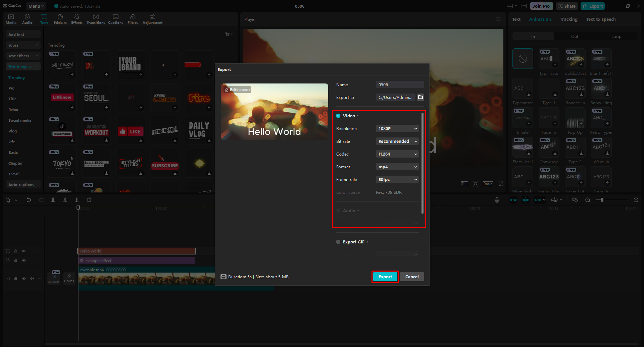This screenshot has height=347, width=644.
Task: Click the Export dialog settings scrollbar
Action: coord(422,163)
